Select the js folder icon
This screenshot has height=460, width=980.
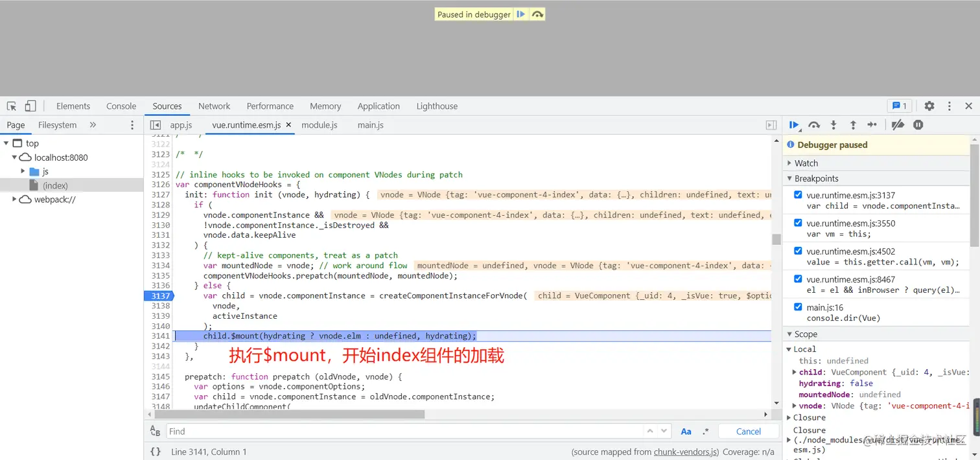[x=35, y=172]
